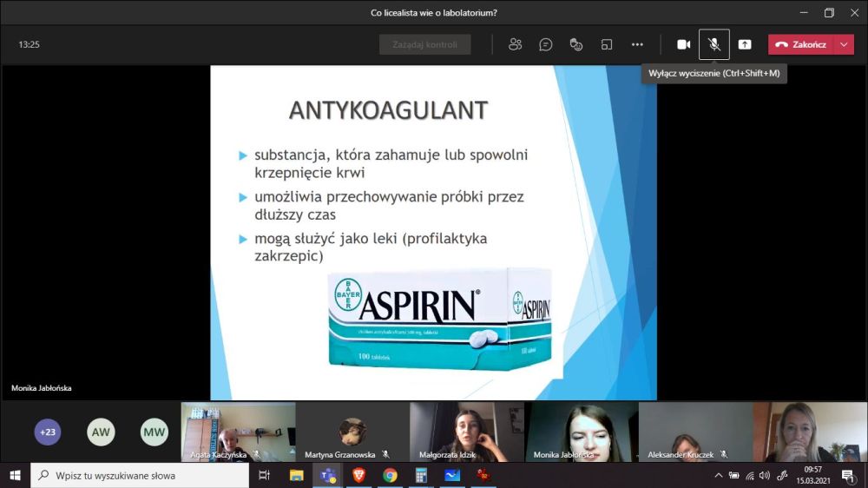Open the meeting chat icon
The height and width of the screenshot is (488, 868).
coord(545,44)
